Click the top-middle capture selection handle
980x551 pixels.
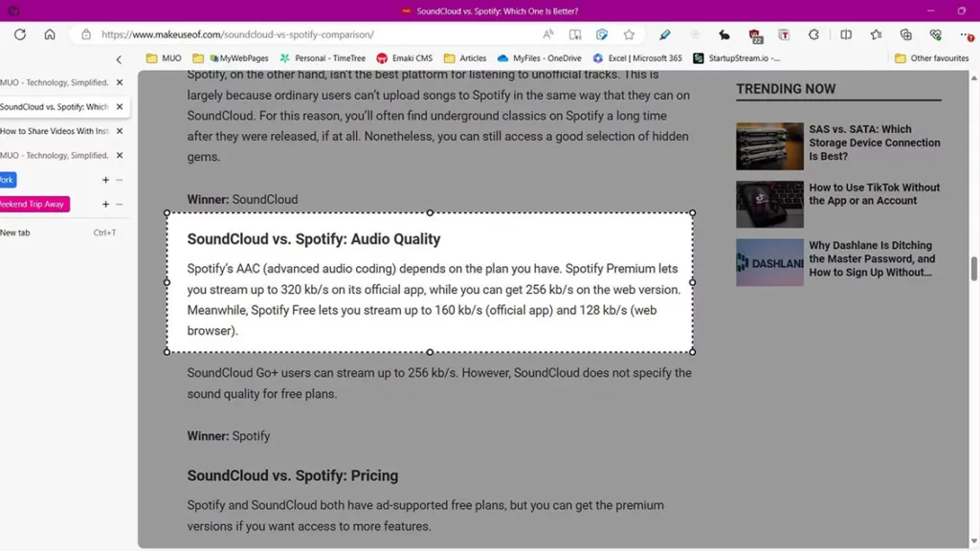(x=430, y=213)
